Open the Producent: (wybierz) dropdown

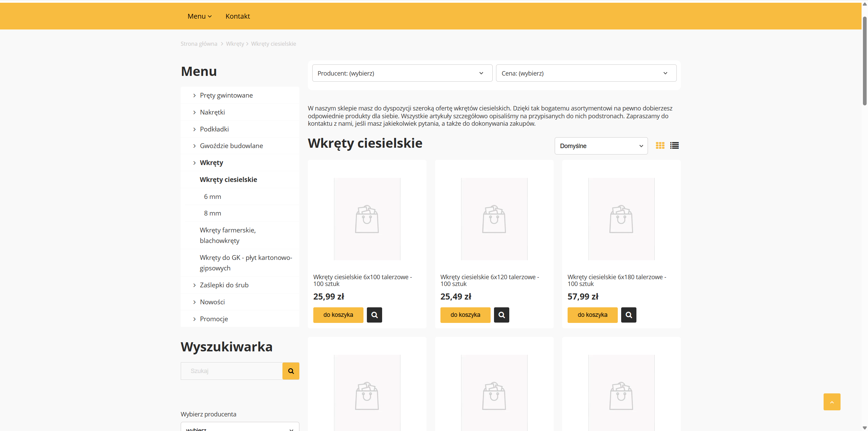click(402, 73)
